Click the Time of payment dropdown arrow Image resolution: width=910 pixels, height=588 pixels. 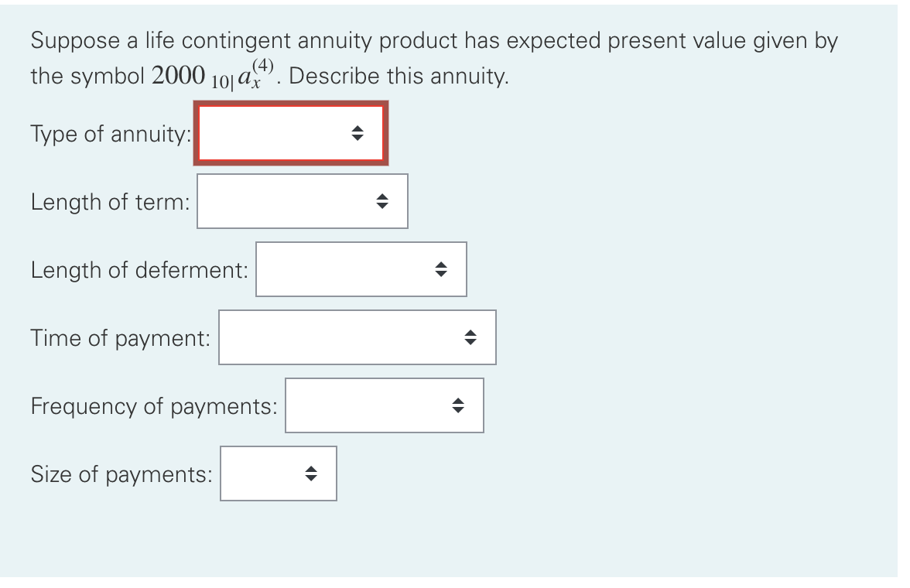coord(472,337)
